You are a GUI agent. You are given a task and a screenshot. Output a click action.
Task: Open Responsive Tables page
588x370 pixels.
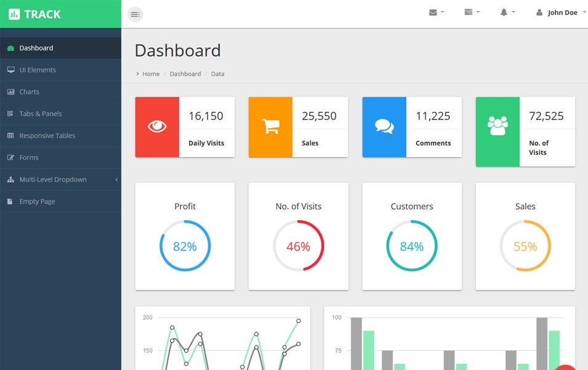[x=61, y=136]
